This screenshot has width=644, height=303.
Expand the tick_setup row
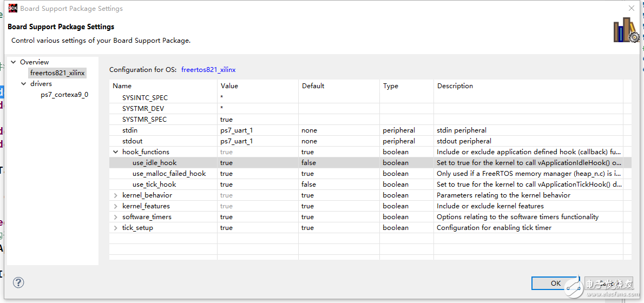116,228
